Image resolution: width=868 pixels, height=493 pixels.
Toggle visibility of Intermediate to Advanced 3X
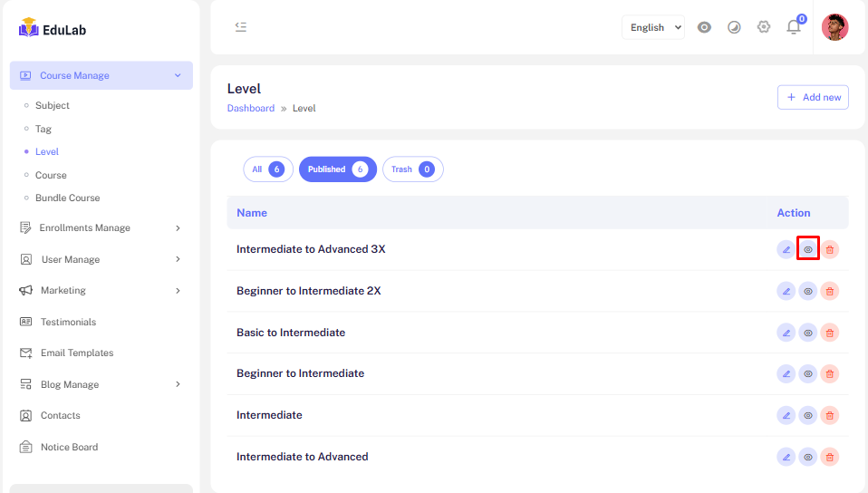tap(808, 249)
